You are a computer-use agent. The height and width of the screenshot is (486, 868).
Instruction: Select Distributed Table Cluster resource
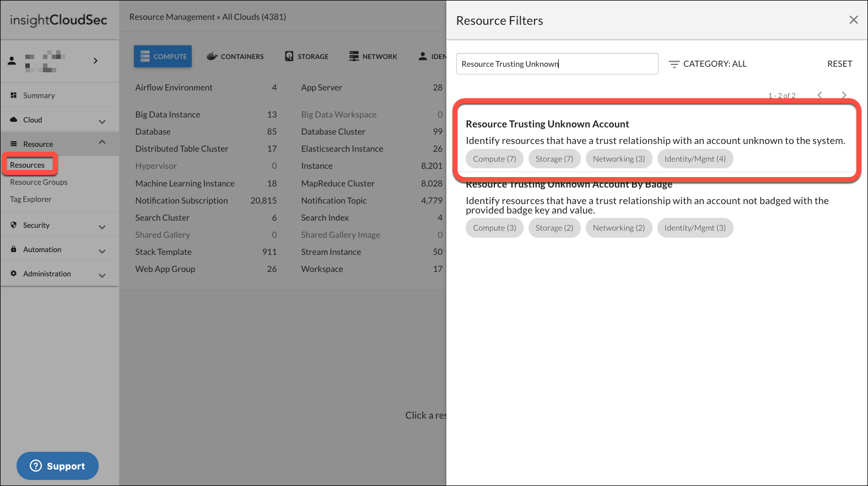click(206, 148)
